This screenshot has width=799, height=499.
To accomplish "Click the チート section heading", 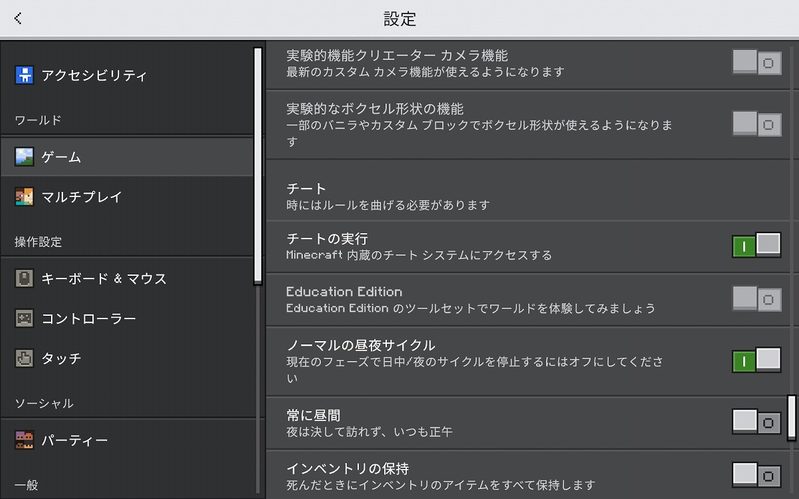I will point(306,189).
